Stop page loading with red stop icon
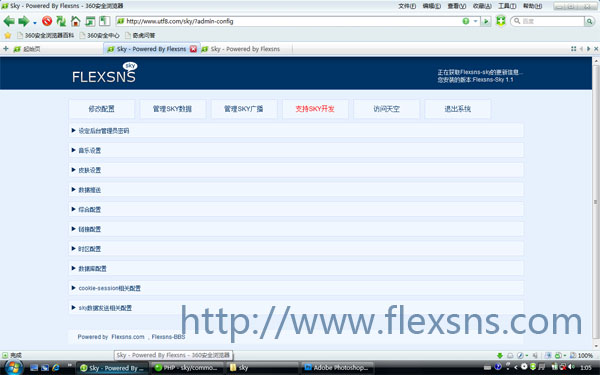Viewport: 600px width, 375px height. pos(47,21)
